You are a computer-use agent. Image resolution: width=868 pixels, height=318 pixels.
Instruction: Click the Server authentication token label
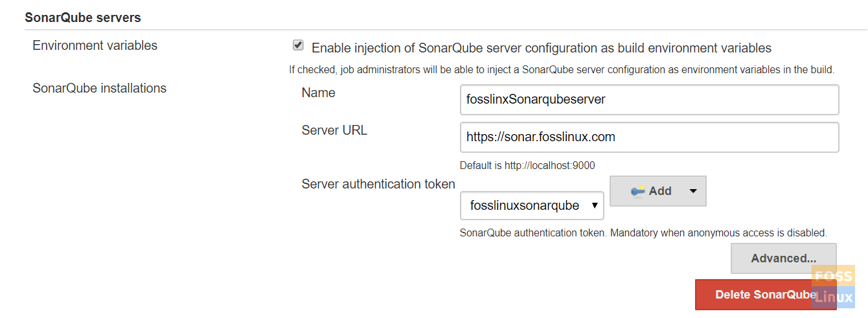[x=378, y=184]
